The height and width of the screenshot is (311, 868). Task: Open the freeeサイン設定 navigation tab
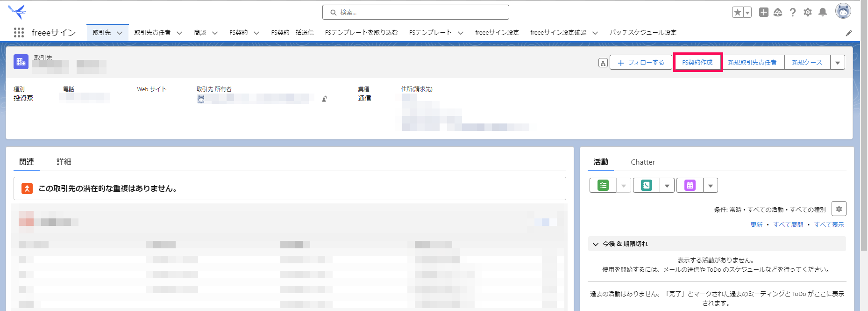tap(497, 33)
